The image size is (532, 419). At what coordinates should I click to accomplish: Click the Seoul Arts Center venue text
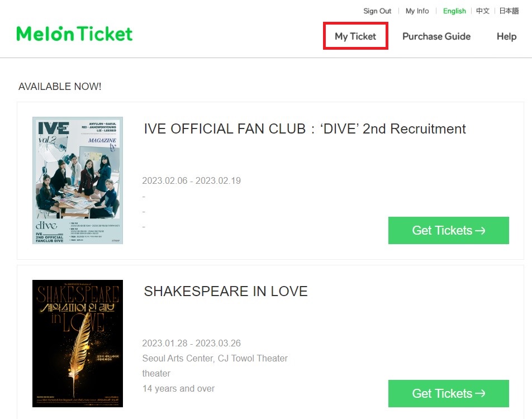click(215, 358)
